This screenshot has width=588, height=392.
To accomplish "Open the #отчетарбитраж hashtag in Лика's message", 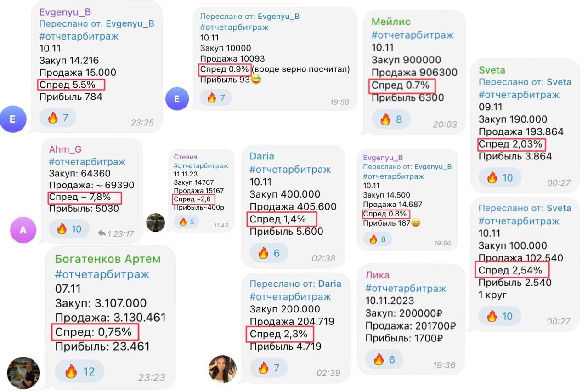I will (x=406, y=289).
